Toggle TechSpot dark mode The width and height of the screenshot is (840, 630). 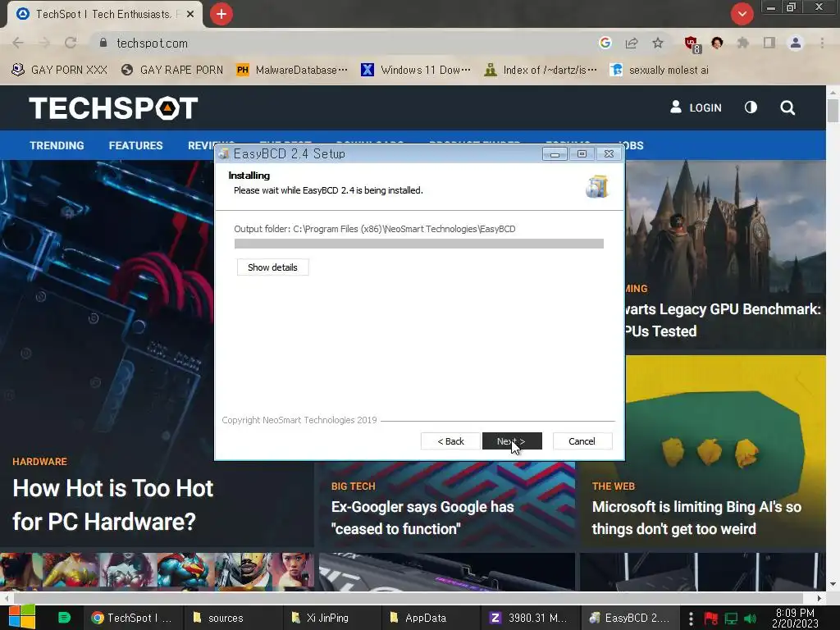(x=751, y=107)
